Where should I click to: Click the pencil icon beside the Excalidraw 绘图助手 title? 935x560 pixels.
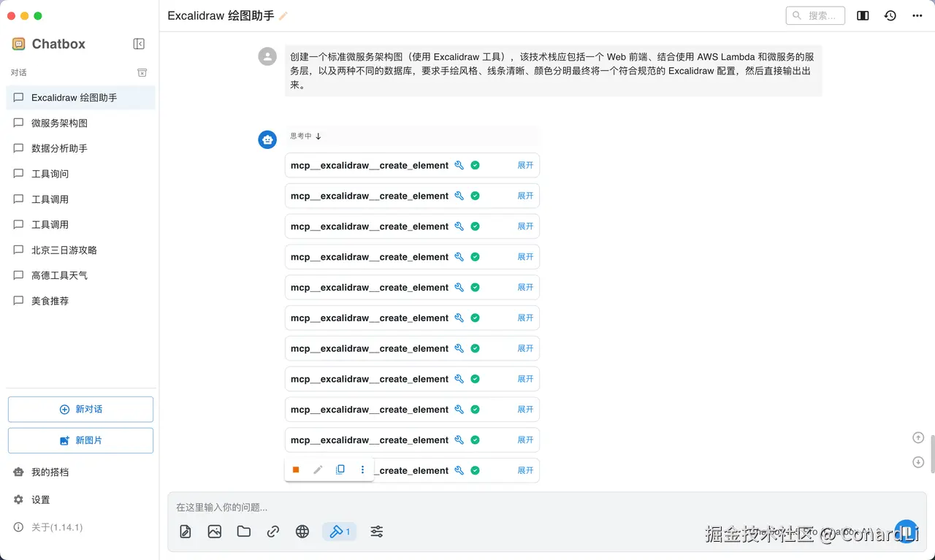click(x=283, y=16)
